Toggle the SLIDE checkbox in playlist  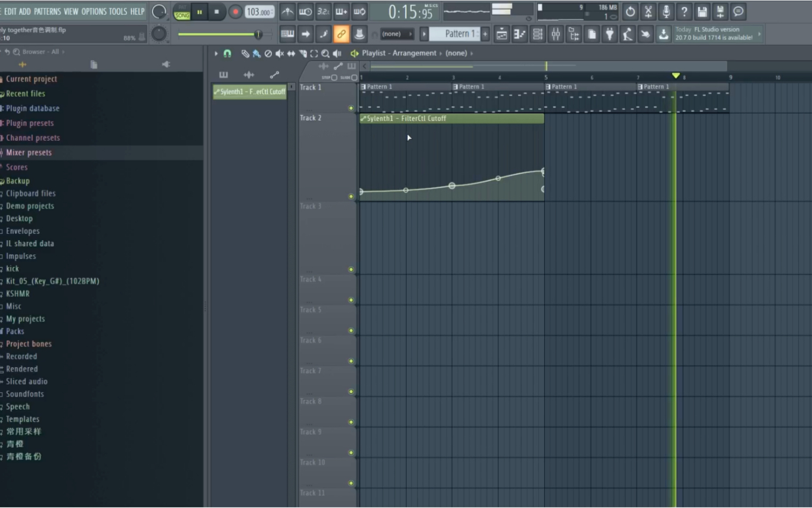click(355, 78)
